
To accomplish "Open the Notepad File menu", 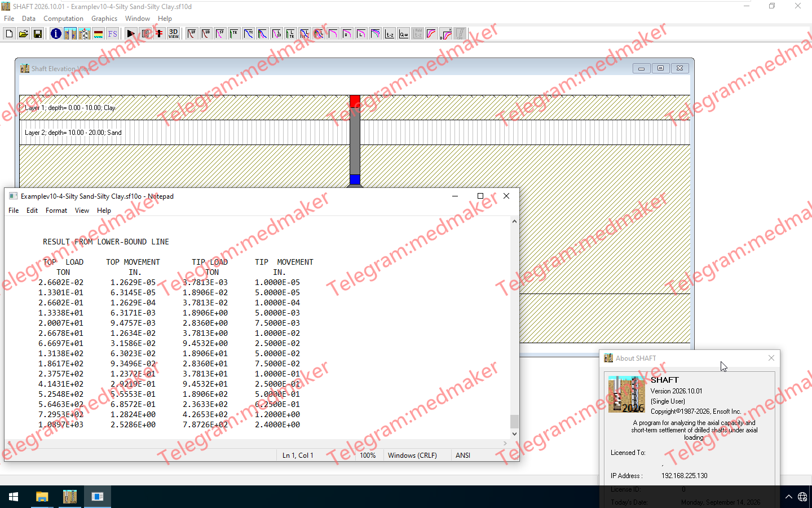I will pyautogui.click(x=14, y=211).
